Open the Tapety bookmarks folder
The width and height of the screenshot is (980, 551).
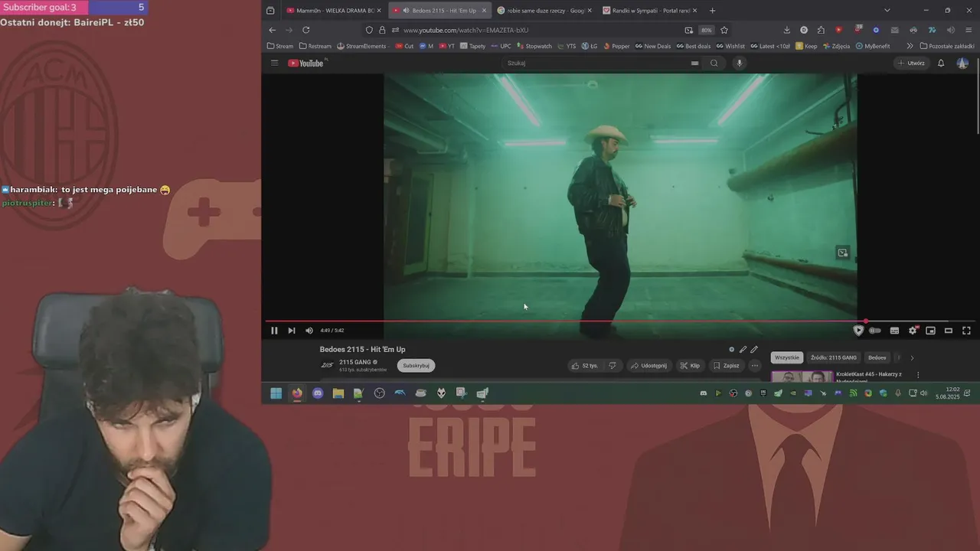472,46
